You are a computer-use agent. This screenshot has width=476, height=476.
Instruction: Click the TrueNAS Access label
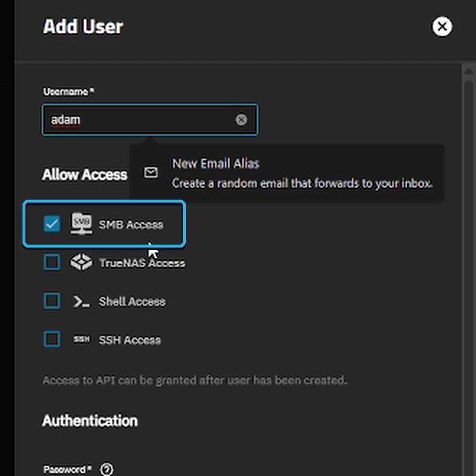coord(142,263)
